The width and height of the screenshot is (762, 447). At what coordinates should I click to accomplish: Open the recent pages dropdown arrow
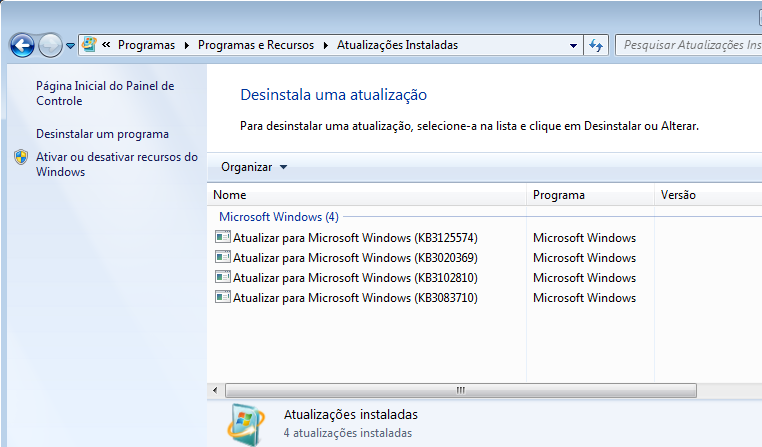70,46
